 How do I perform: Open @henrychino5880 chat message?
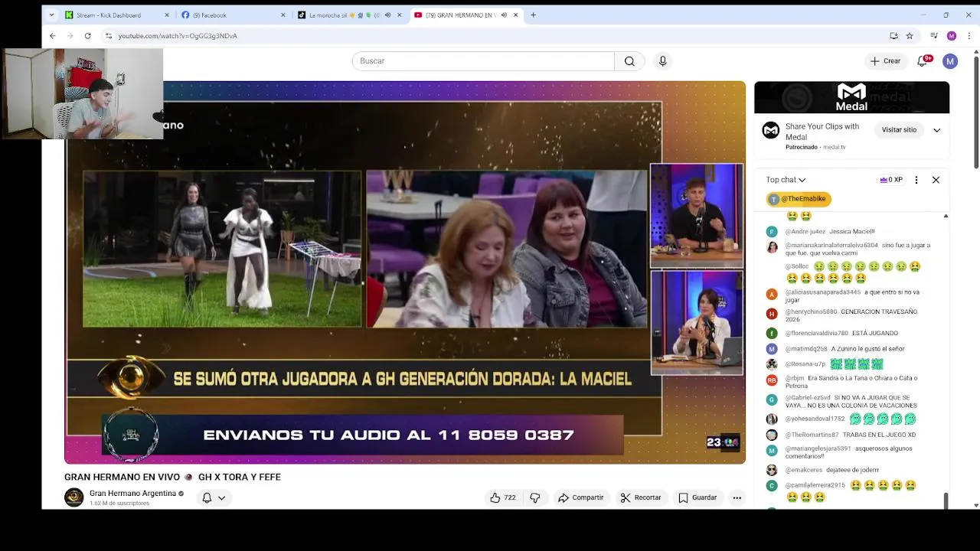tap(850, 315)
